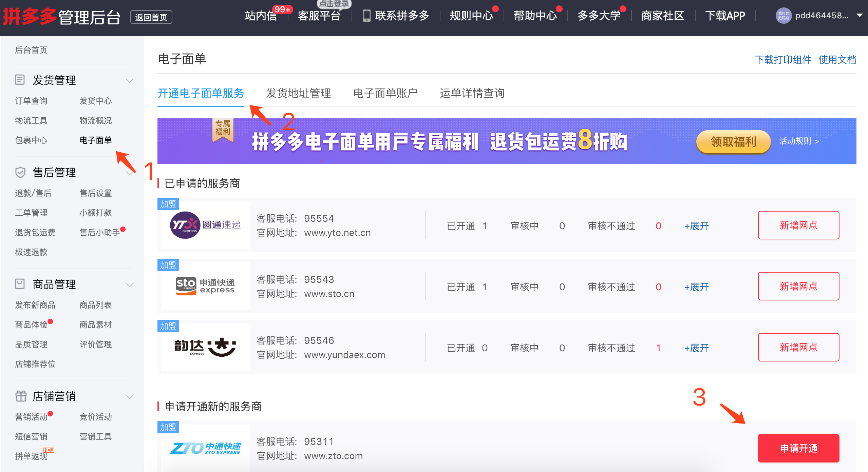Open 营销活动 in sidebar

click(x=31, y=417)
